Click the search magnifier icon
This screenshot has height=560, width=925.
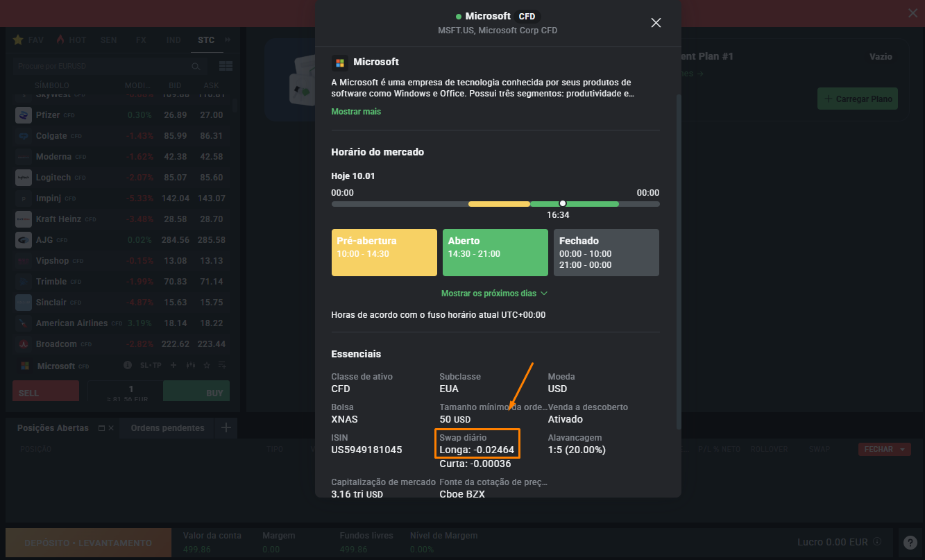196,67
